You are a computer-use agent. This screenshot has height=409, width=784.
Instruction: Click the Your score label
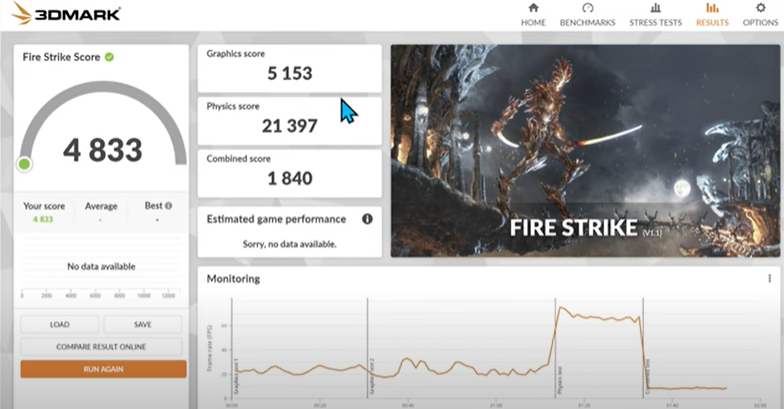(44, 206)
